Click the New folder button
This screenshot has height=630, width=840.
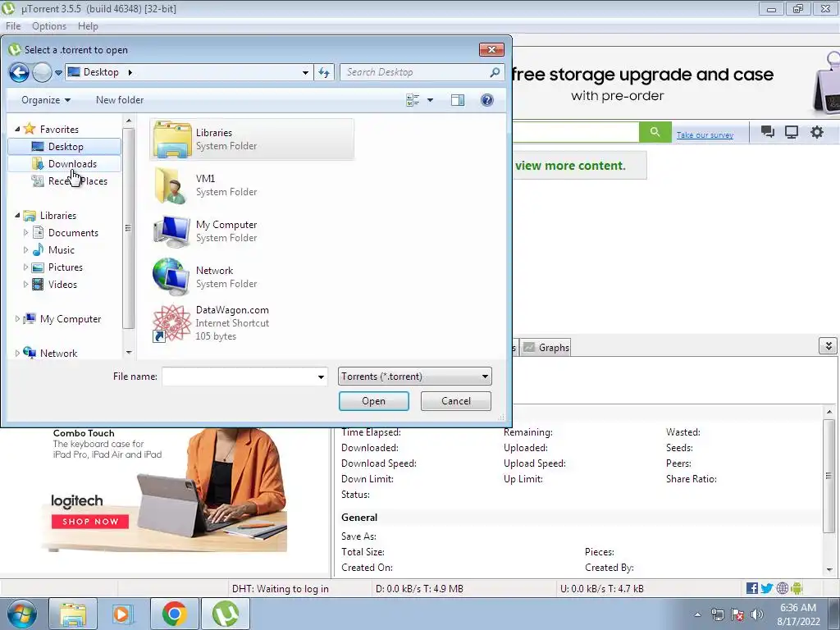tap(120, 100)
